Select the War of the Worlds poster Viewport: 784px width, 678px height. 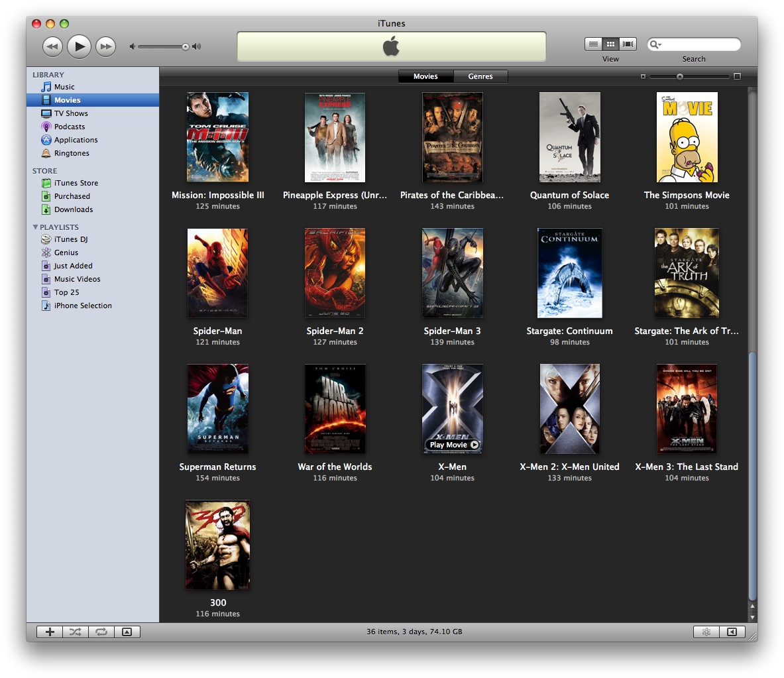tap(335, 409)
